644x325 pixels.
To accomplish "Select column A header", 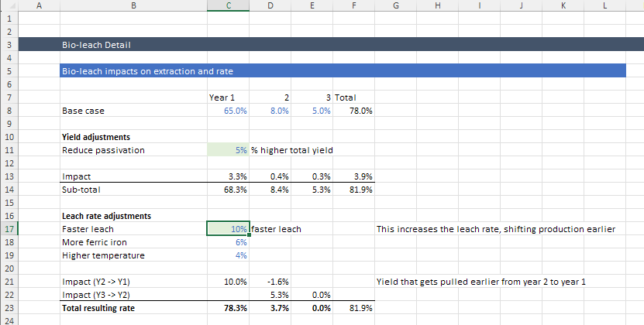I will [39, 5].
